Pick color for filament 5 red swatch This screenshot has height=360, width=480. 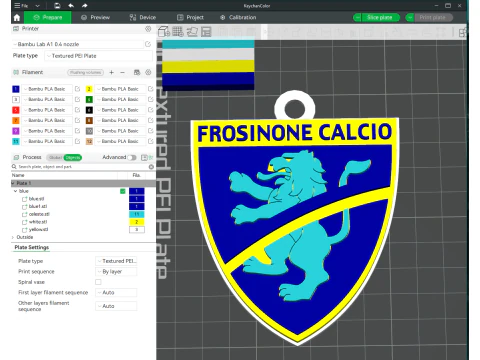pos(16,110)
